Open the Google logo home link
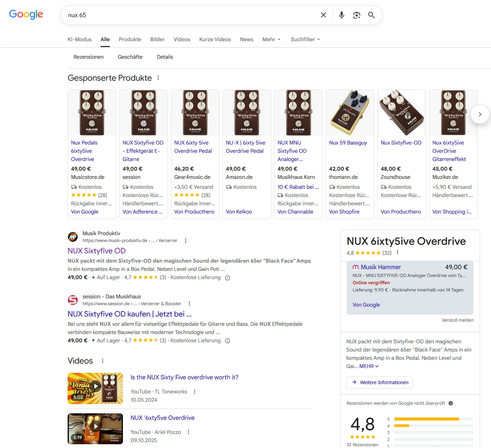The height and width of the screenshot is (448, 491). pyautogui.click(x=26, y=14)
